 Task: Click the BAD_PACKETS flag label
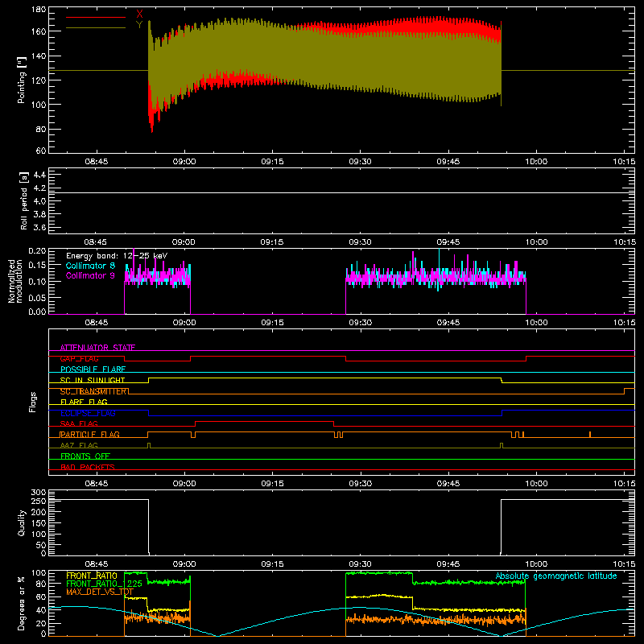88,467
